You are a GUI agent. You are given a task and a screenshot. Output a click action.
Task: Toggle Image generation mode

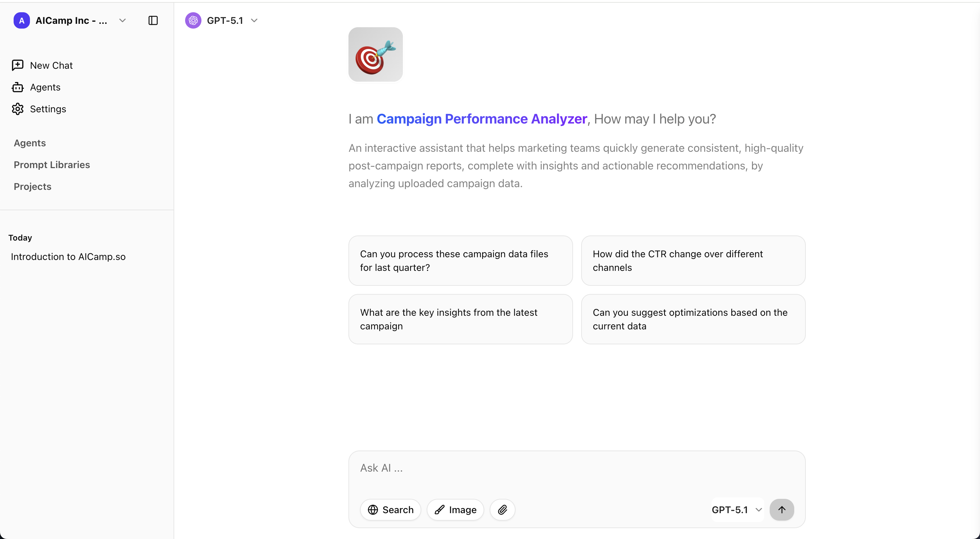455,510
